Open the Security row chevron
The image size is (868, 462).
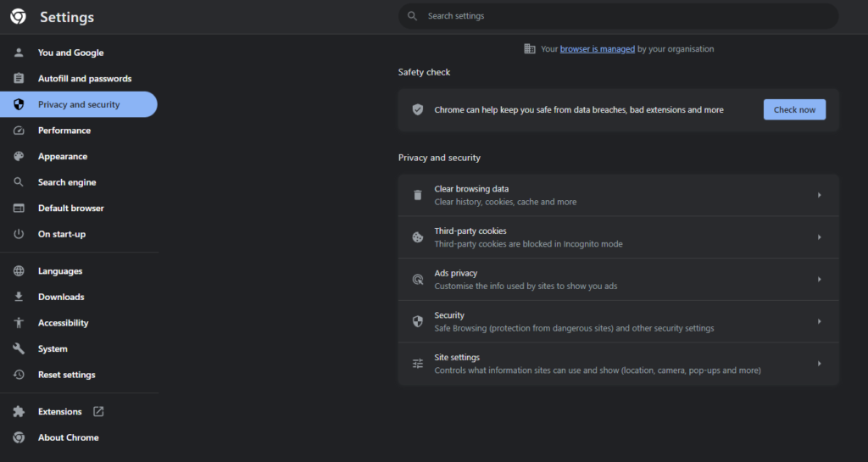(x=819, y=321)
